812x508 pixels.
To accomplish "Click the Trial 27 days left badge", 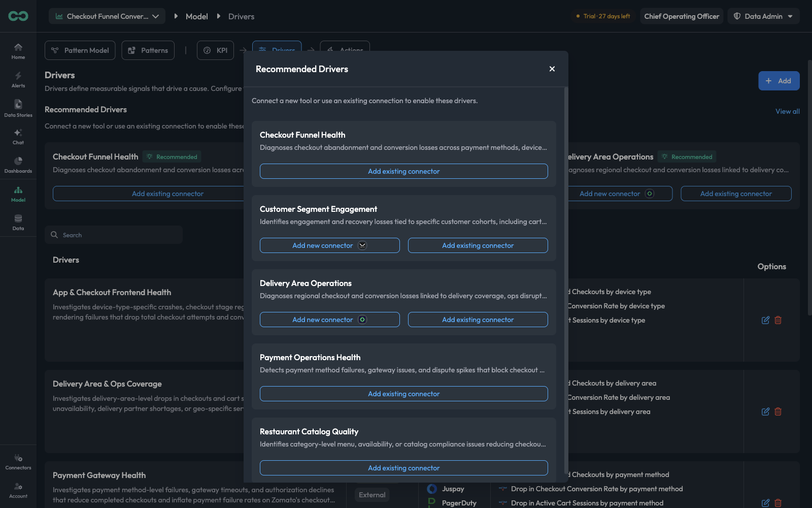I will (603, 16).
